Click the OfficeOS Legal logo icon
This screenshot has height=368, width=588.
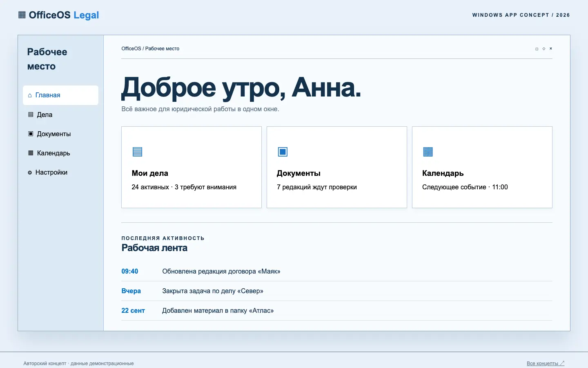[22, 15]
